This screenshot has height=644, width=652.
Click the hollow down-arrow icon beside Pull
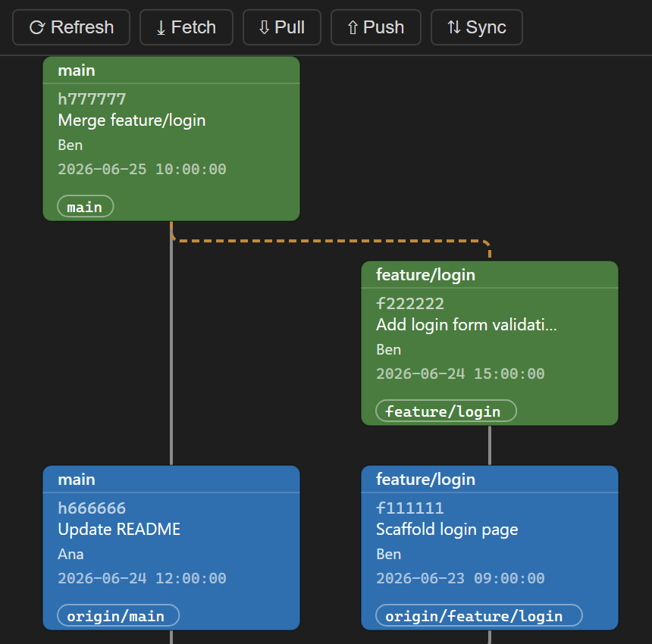tap(264, 28)
